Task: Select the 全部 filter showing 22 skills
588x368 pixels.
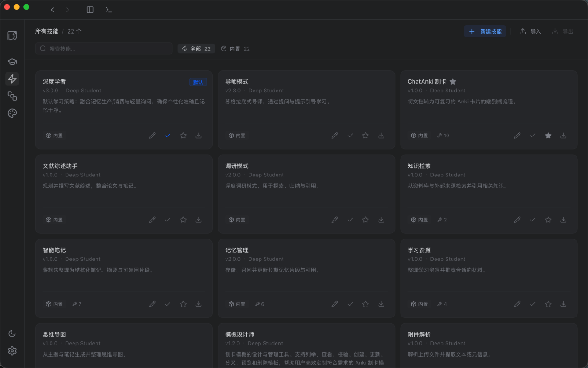Action: (196, 48)
